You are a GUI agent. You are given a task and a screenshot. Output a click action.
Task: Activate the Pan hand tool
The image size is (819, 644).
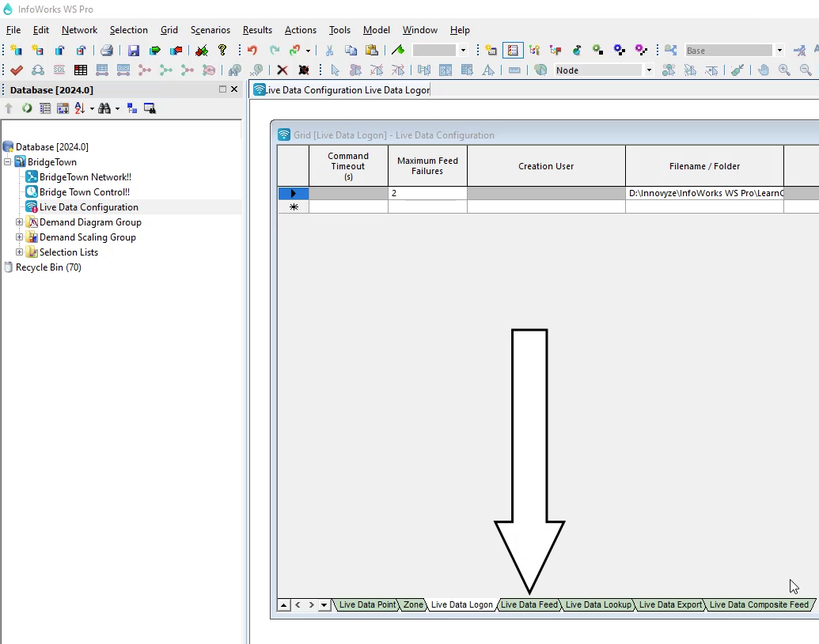coord(762,70)
